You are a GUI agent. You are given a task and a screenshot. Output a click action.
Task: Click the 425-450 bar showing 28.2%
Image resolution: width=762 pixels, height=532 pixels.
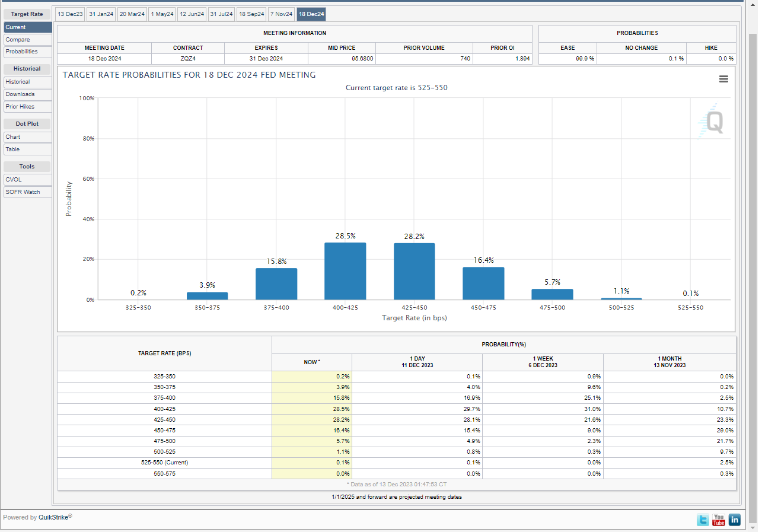pyautogui.click(x=415, y=272)
